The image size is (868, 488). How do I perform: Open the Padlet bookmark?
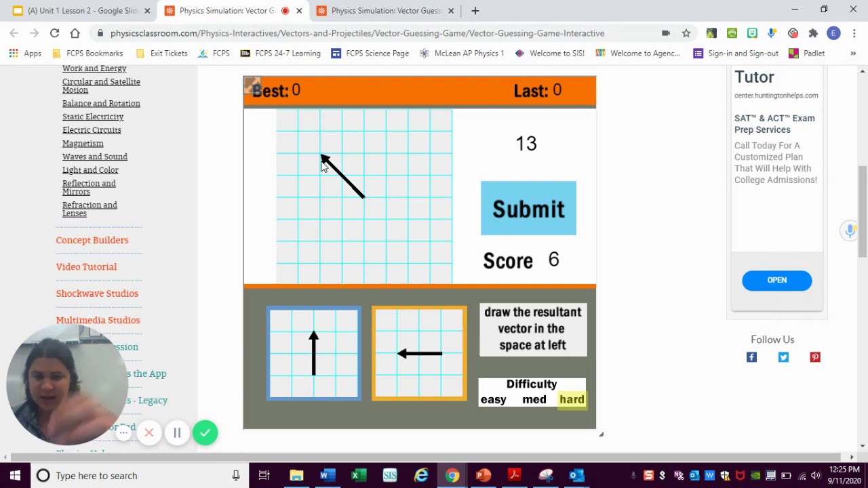[807, 53]
